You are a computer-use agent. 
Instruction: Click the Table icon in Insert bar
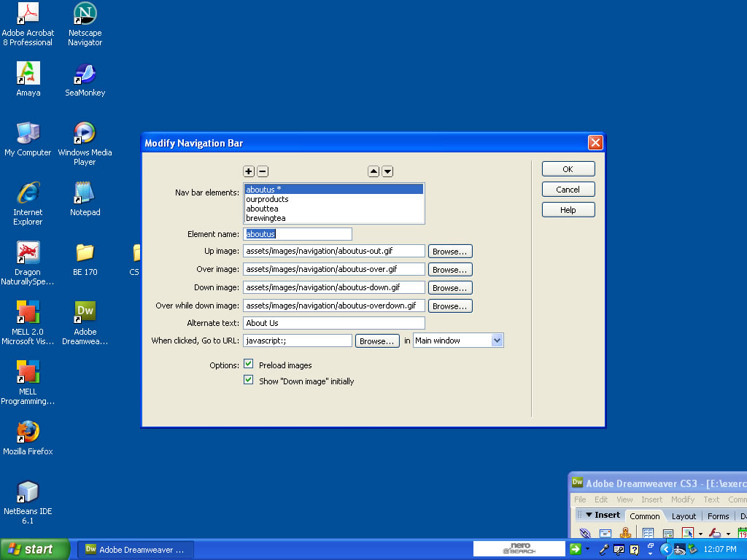coord(648,534)
